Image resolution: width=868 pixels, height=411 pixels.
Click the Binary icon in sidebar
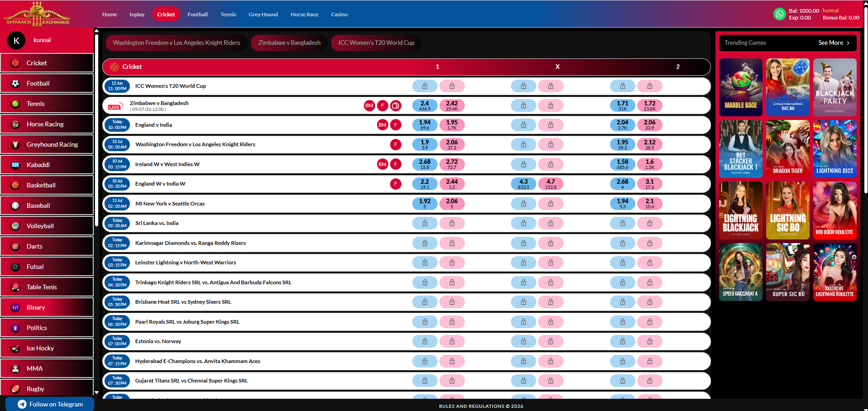(x=15, y=307)
